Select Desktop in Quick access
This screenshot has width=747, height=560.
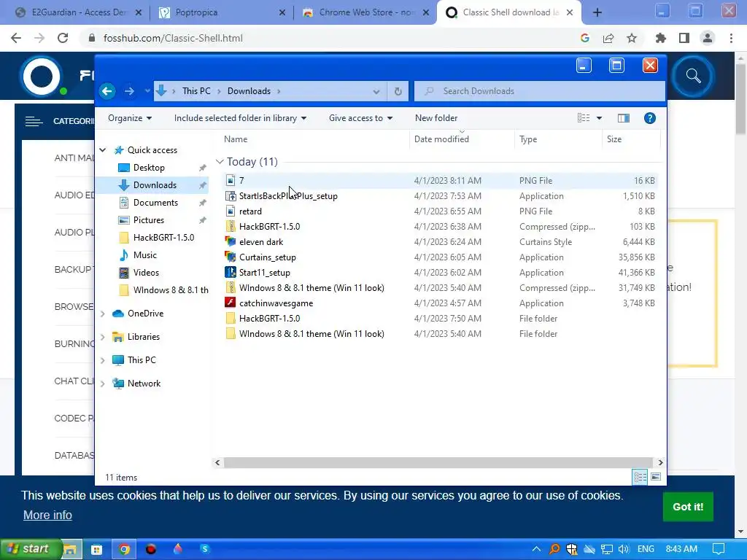(x=149, y=168)
